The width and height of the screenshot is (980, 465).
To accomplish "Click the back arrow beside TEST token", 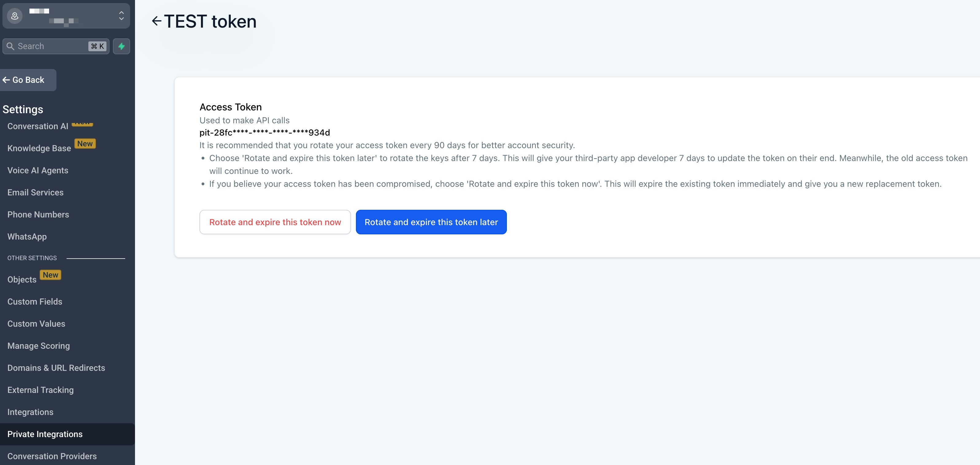I will click(x=156, y=21).
